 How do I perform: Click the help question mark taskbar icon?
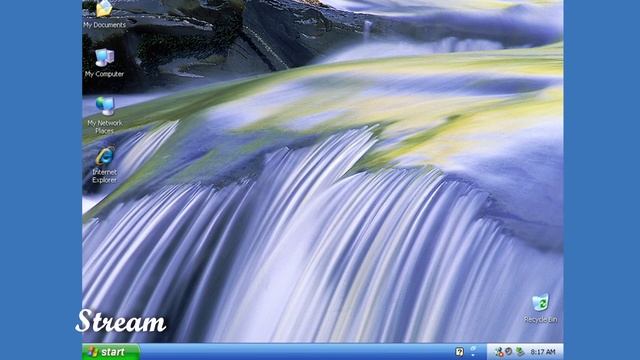[x=459, y=351]
